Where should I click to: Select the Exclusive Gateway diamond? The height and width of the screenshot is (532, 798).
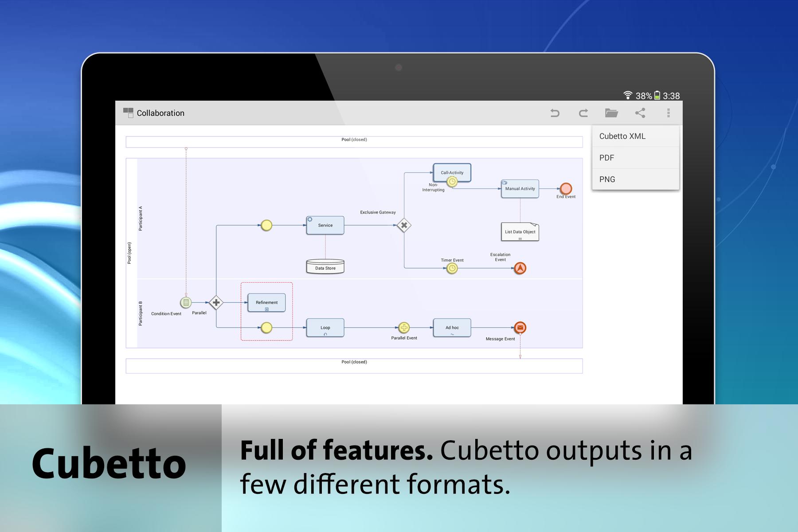404,225
